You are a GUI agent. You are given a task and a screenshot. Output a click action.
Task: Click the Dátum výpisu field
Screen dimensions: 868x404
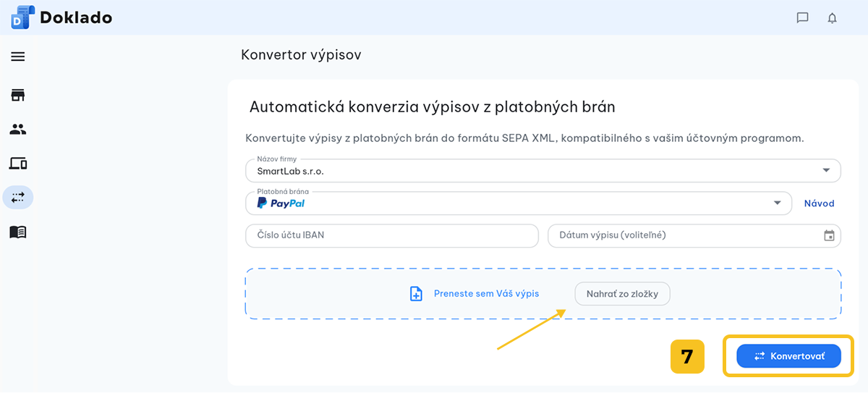click(694, 235)
